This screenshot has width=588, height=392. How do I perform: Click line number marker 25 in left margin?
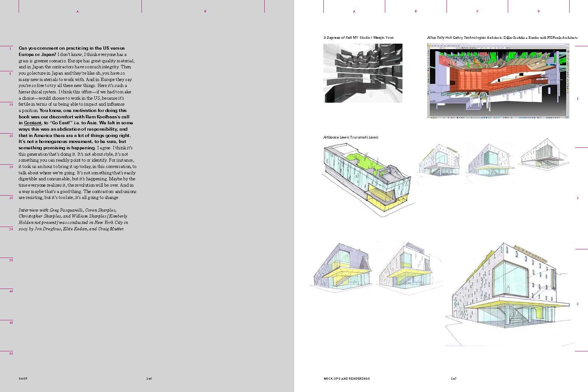(x=11, y=198)
